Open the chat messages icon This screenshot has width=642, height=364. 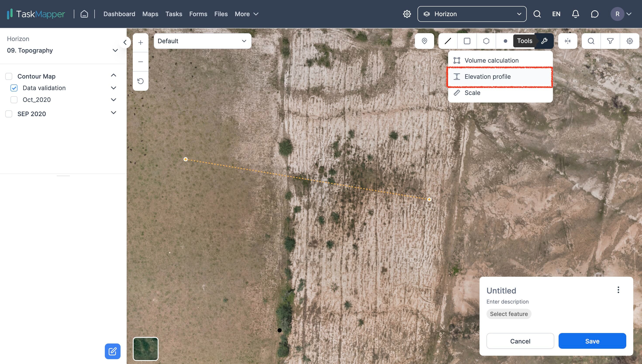pos(594,14)
